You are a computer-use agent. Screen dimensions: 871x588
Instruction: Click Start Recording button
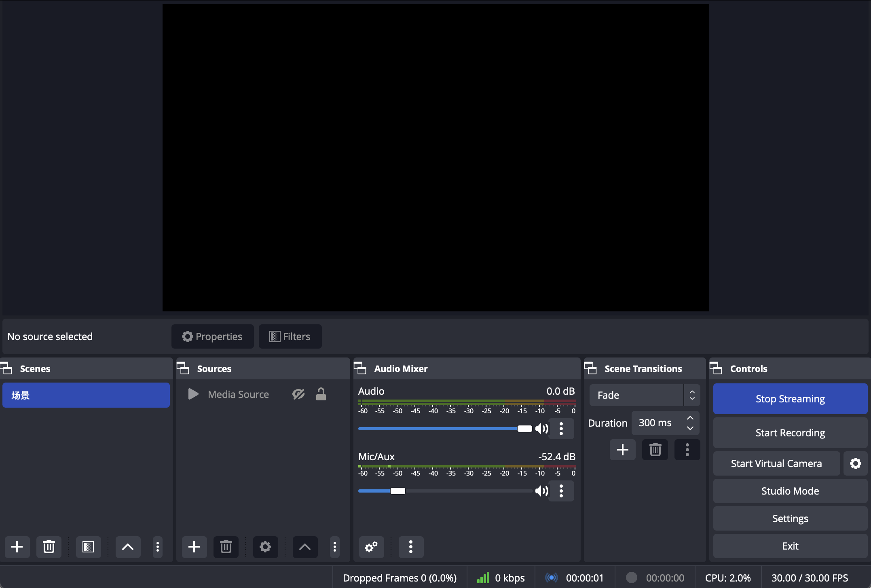click(x=790, y=433)
